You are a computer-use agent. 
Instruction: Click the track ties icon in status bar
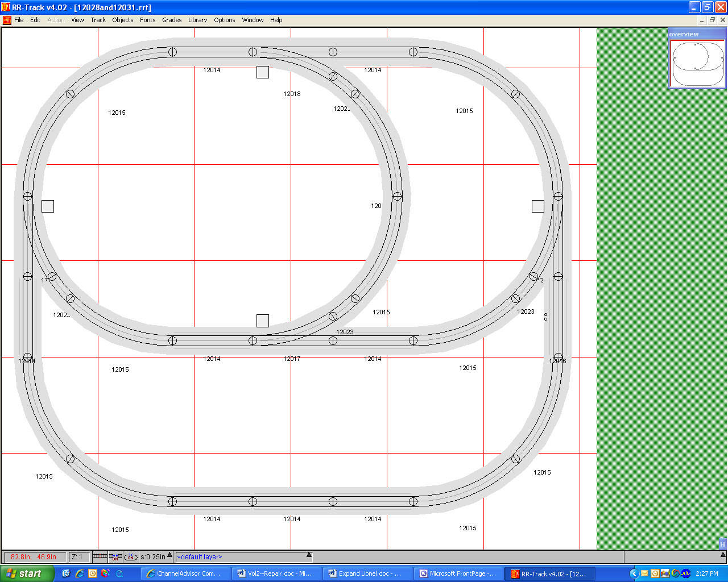pyautogui.click(x=100, y=557)
